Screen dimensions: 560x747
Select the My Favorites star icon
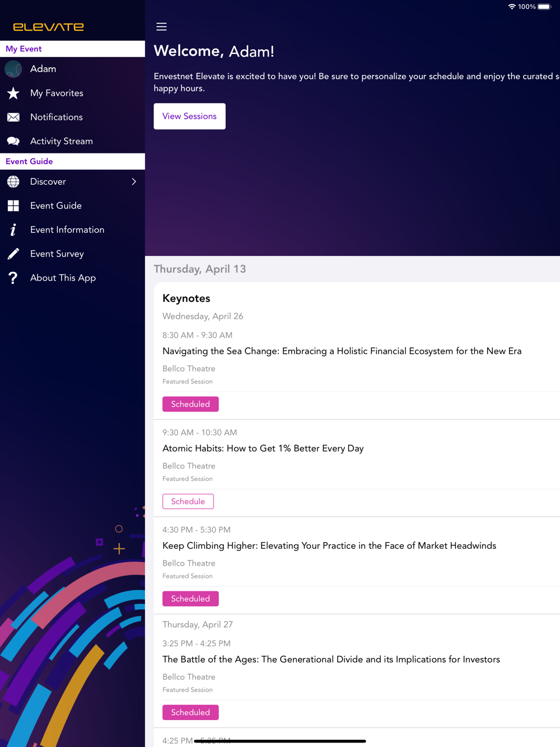pyautogui.click(x=13, y=93)
